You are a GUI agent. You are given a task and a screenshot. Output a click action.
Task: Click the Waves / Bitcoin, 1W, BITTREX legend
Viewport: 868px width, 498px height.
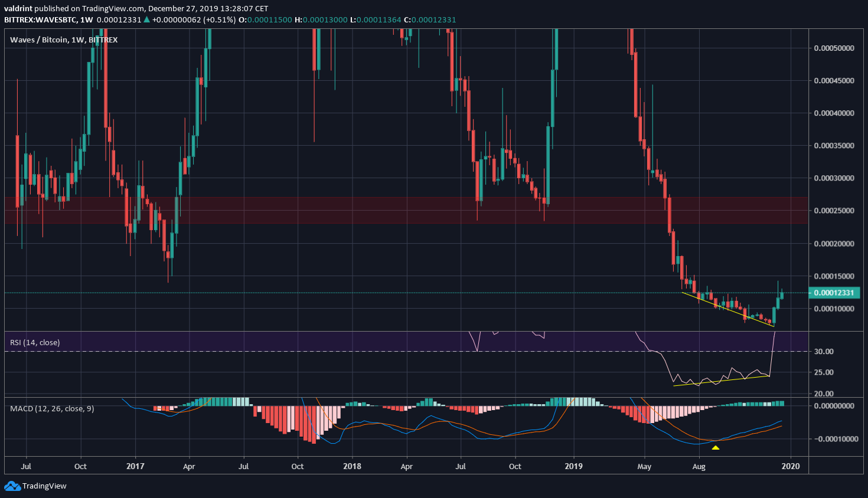point(63,40)
